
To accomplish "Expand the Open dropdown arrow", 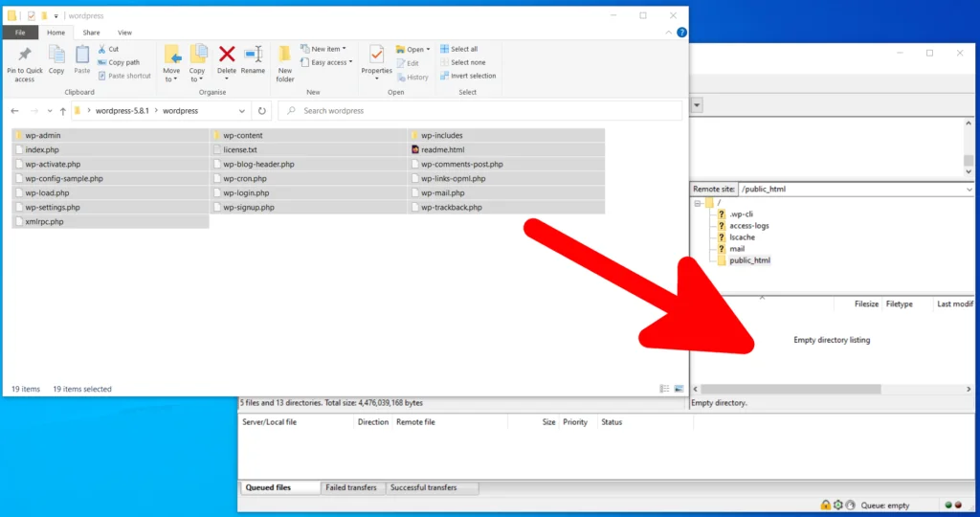I will point(428,50).
